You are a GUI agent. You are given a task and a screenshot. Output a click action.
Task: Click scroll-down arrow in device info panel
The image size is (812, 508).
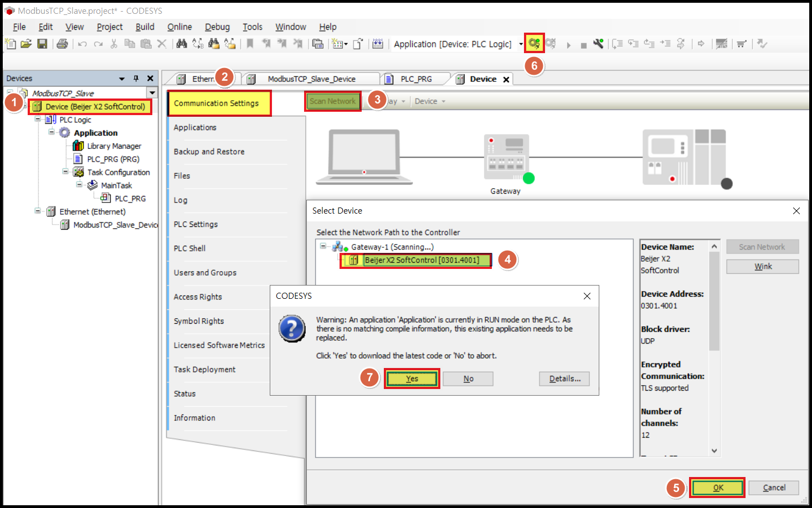pos(715,450)
